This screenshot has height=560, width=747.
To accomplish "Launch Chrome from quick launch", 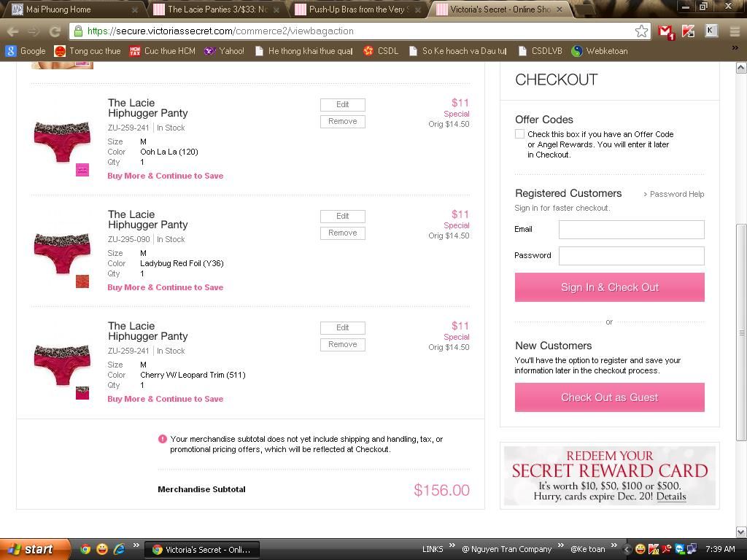I will point(85,549).
